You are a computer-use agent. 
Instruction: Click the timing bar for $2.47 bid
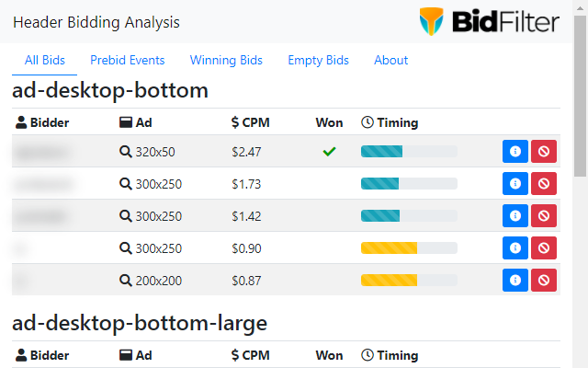409,152
